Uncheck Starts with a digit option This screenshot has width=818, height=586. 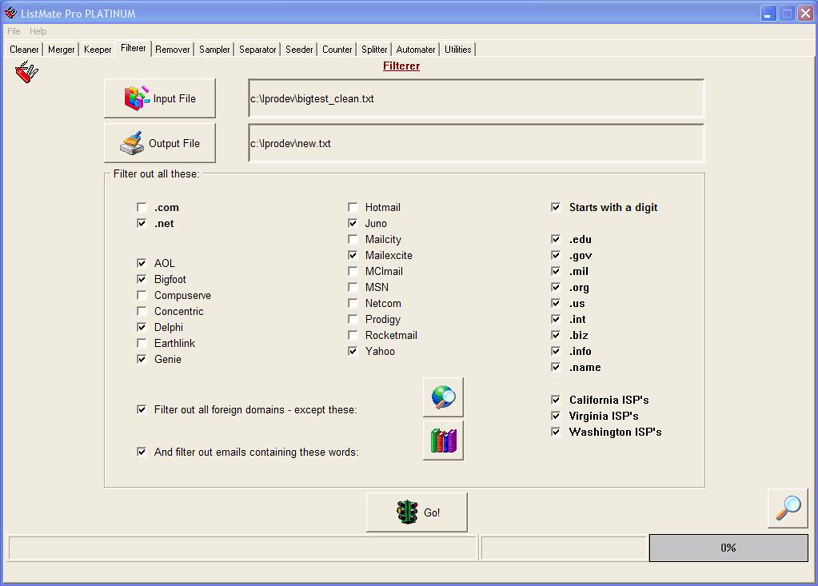point(556,208)
